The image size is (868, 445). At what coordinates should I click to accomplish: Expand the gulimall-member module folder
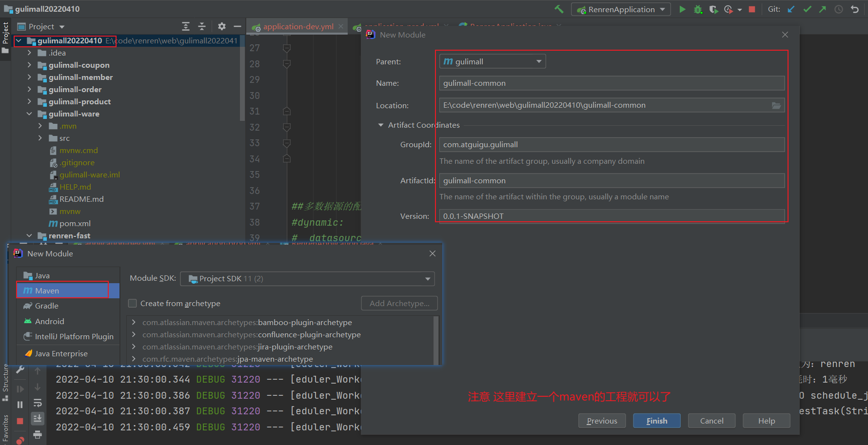[29, 77]
